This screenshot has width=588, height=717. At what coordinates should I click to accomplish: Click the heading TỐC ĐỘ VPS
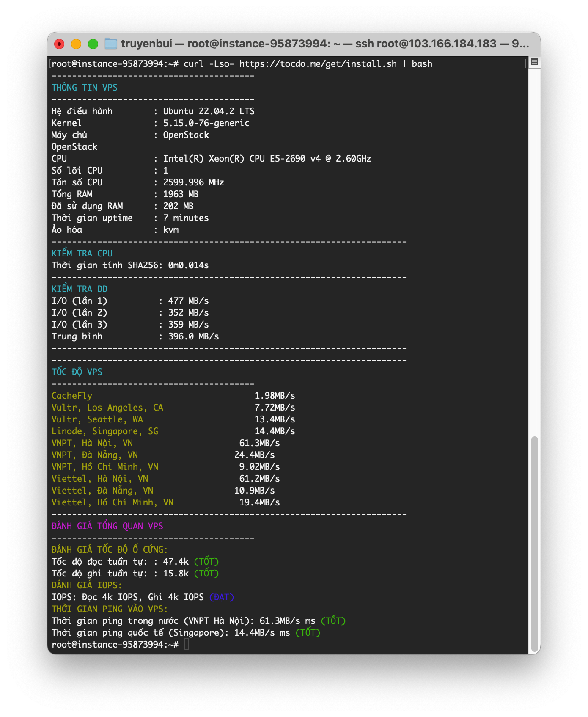pos(77,372)
